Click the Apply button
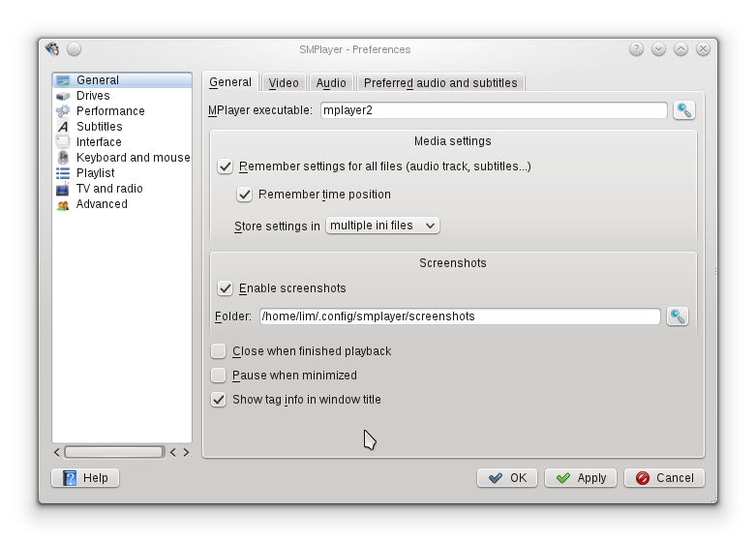Image resolution: width=756 pixels, height=542 pixels. pos(581,478)
